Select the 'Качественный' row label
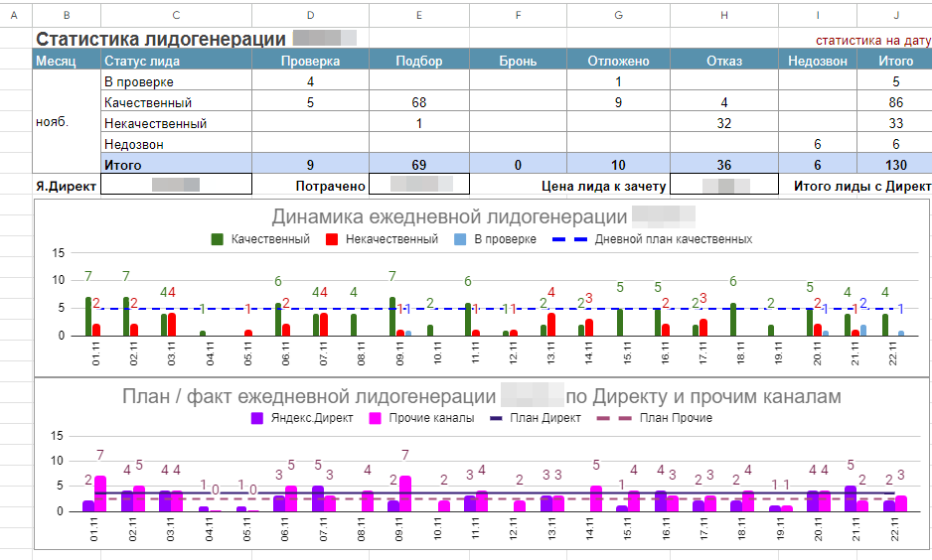The image size is (932, 560). click(176, 101)
